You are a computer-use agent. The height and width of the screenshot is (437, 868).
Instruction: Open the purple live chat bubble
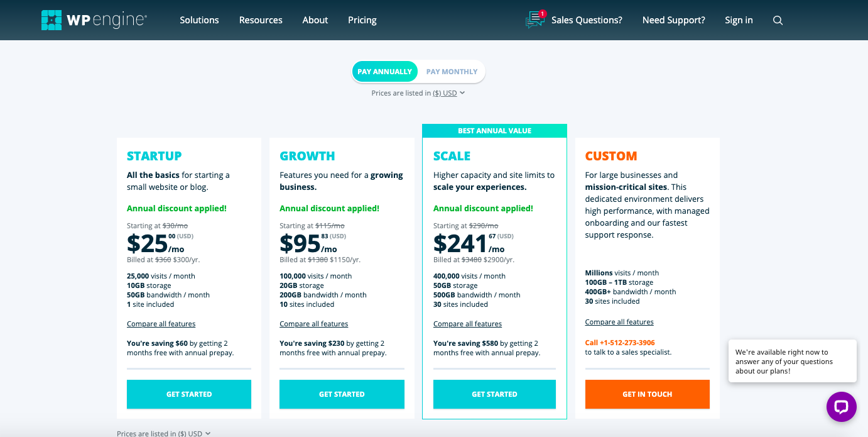842,407
